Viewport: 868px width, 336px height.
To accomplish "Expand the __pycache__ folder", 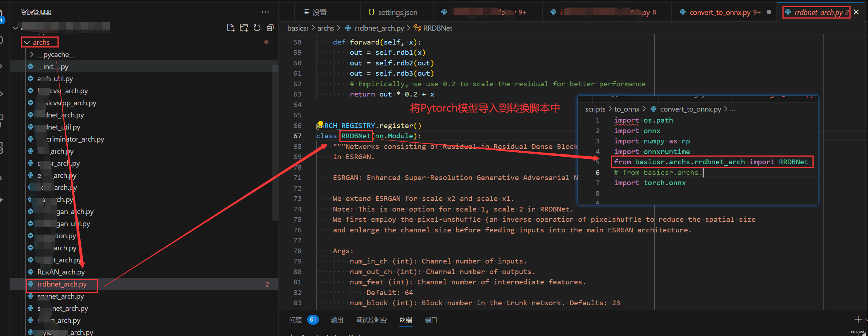I will 32,55.
